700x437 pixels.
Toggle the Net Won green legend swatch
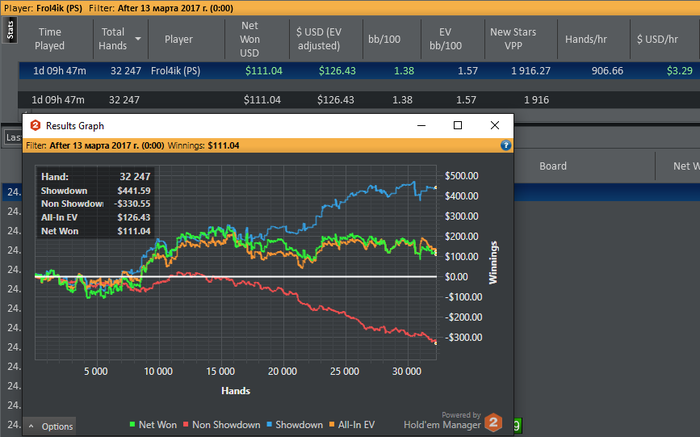(132, 424)
